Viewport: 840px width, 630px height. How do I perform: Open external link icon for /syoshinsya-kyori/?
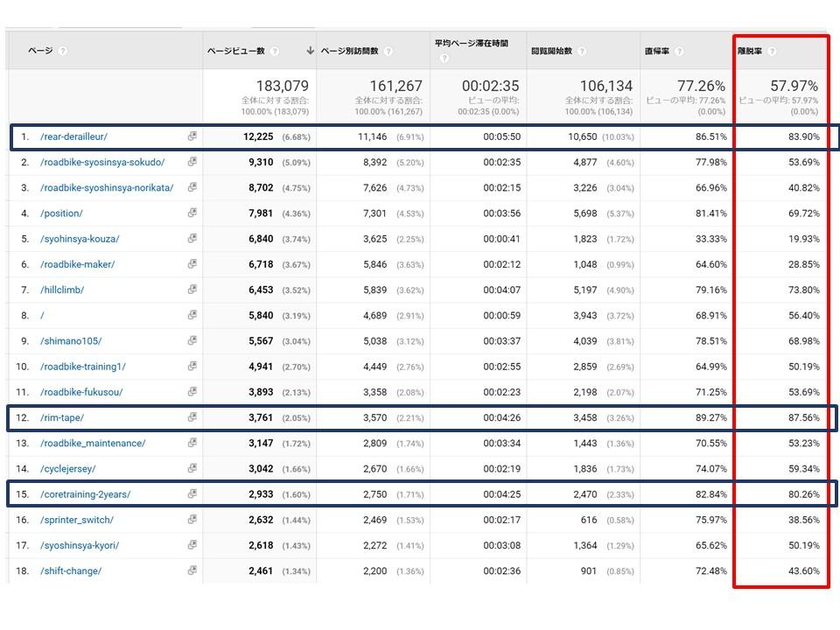(192, 545)
